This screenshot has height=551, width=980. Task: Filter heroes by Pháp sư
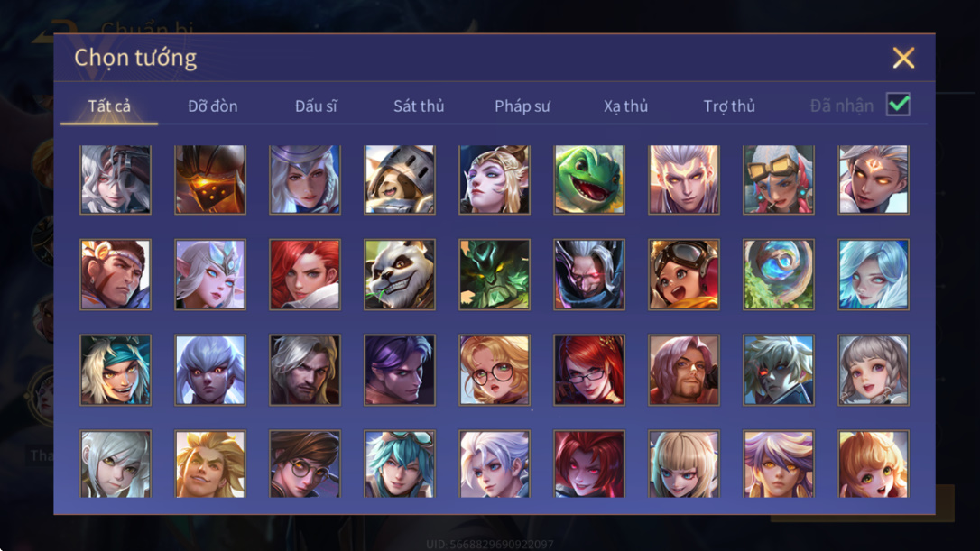pyautogui.click(x=522, y=106)
